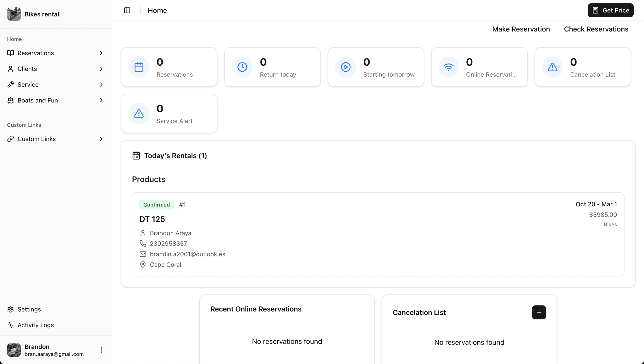Expand the Service sidebar section
The image size is (644, 364).
(x=56, y=85)
